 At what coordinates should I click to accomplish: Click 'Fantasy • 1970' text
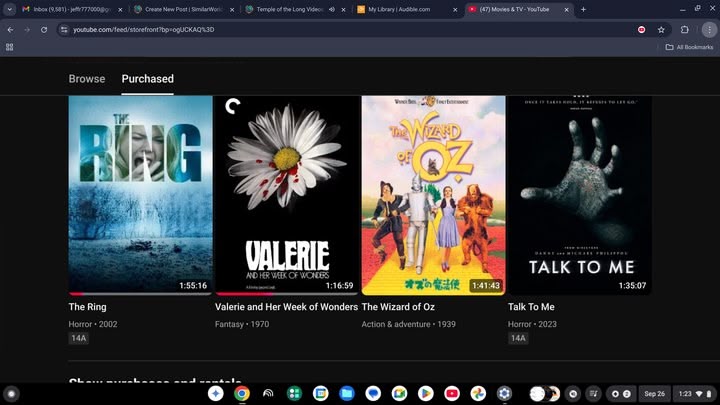point(242,324)
